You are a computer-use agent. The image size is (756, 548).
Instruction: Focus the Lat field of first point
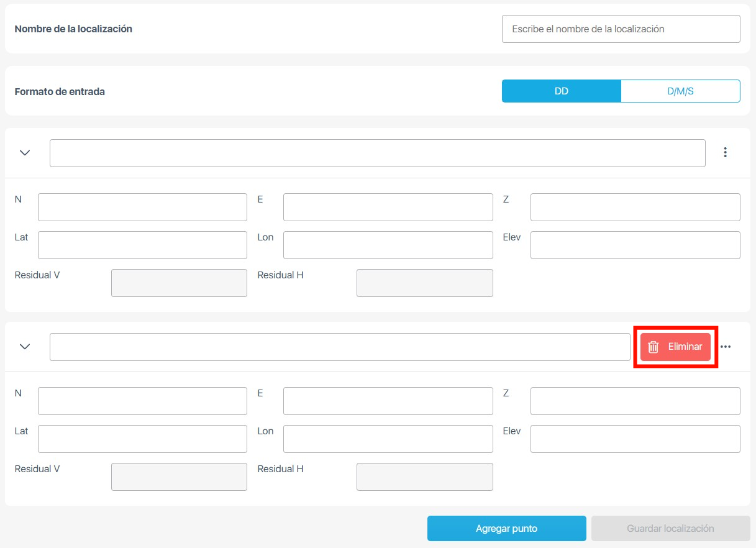pos(142,245)
